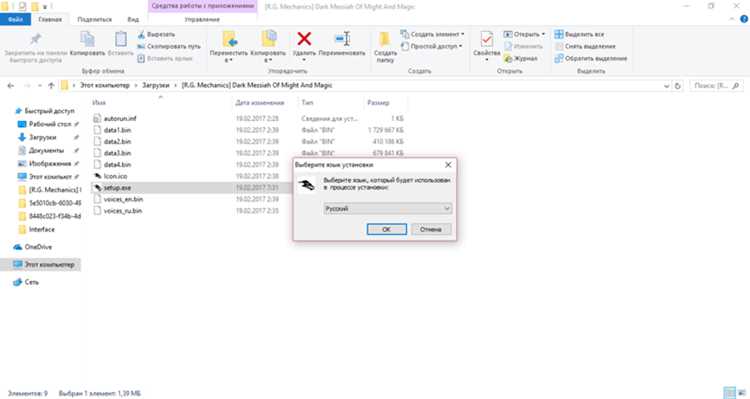Open the installer language Русский dropdown
The height and width of the screenshot is (399, 750).
[x=387, y=209]
